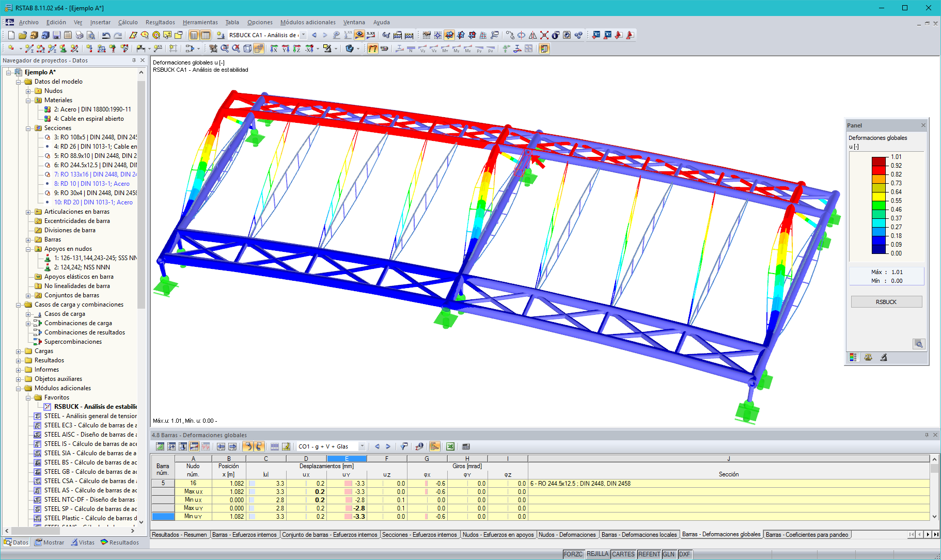
Task: Click the Print icon in toolbar
Action: 80,35
